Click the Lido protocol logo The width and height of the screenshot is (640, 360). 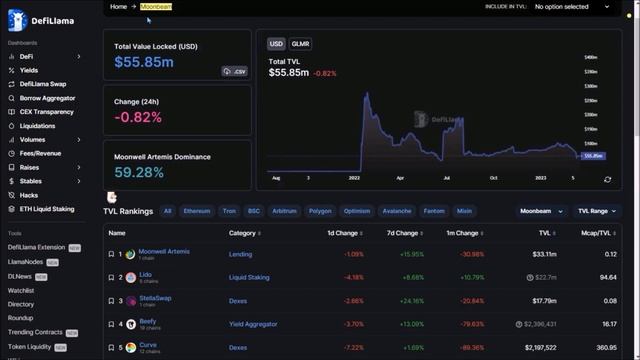pos(131,278)
